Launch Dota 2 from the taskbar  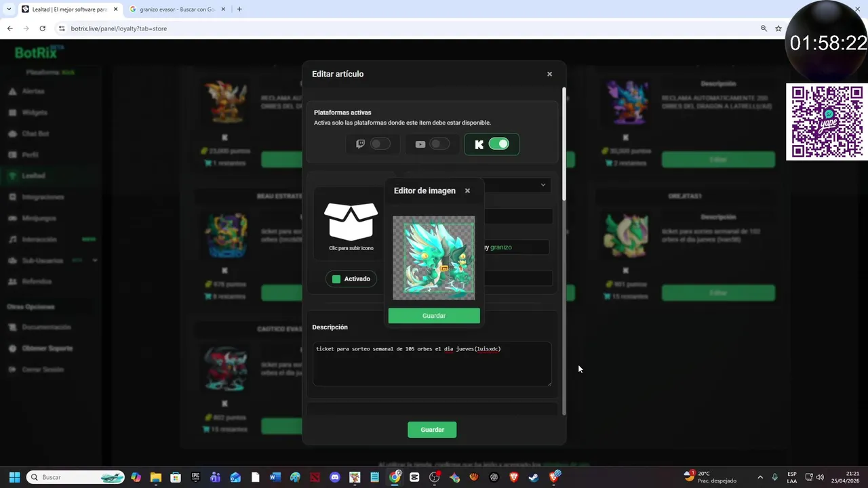pos(315,477)
